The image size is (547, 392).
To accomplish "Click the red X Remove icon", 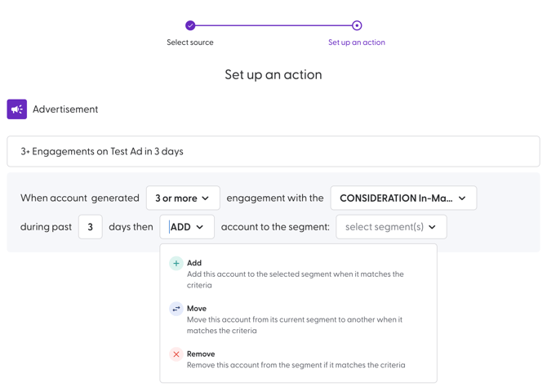I will tap(176, 354).
